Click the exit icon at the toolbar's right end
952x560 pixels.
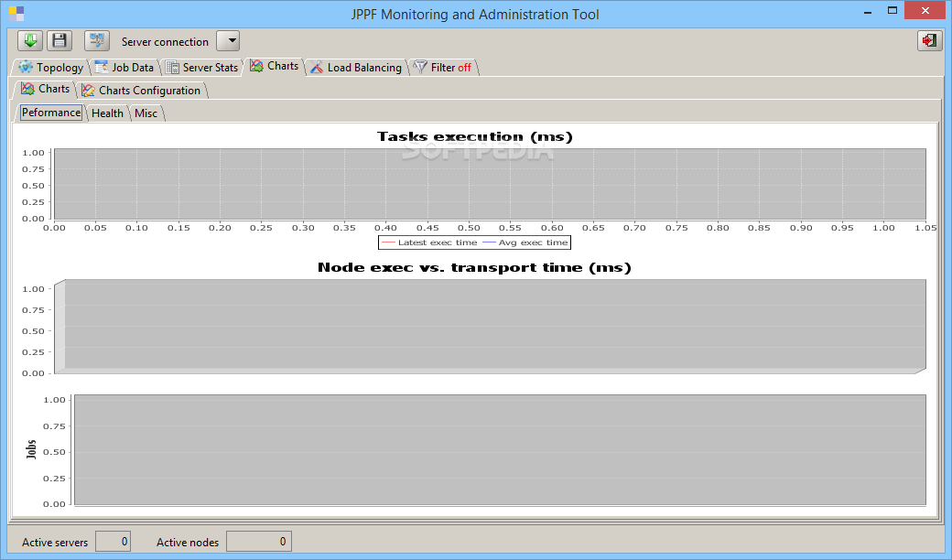point(929,41)
